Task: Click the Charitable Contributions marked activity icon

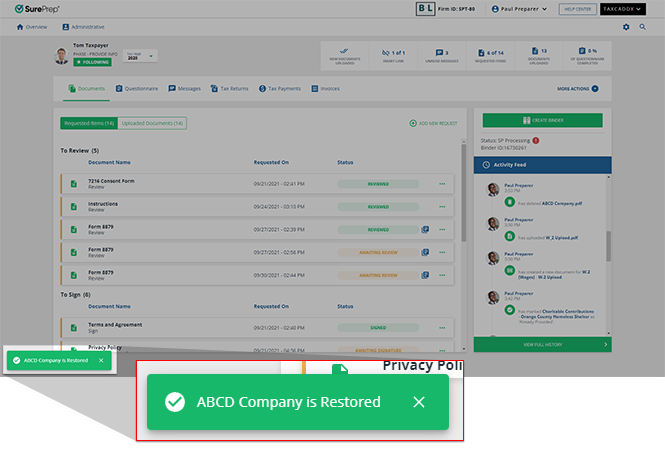Action: tap(510, 310)
